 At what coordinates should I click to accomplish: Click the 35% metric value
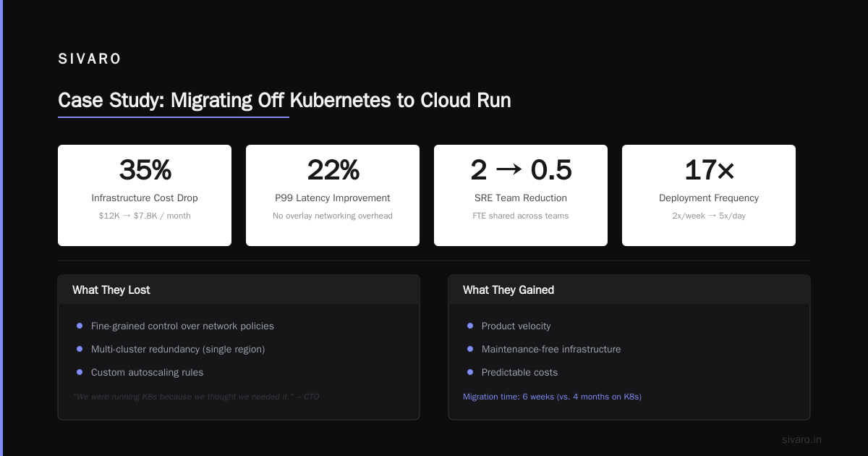[x=145, y=169]
